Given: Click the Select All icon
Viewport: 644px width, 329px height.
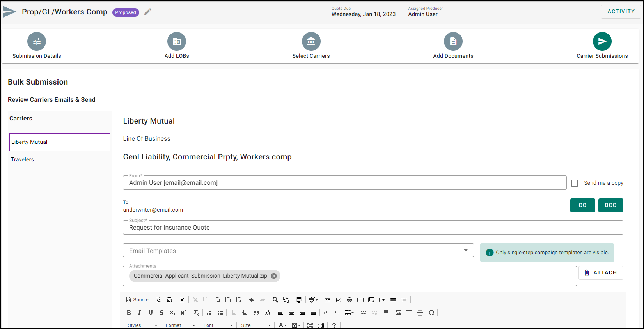Looking at the screenshot, I should coord(299,300).
